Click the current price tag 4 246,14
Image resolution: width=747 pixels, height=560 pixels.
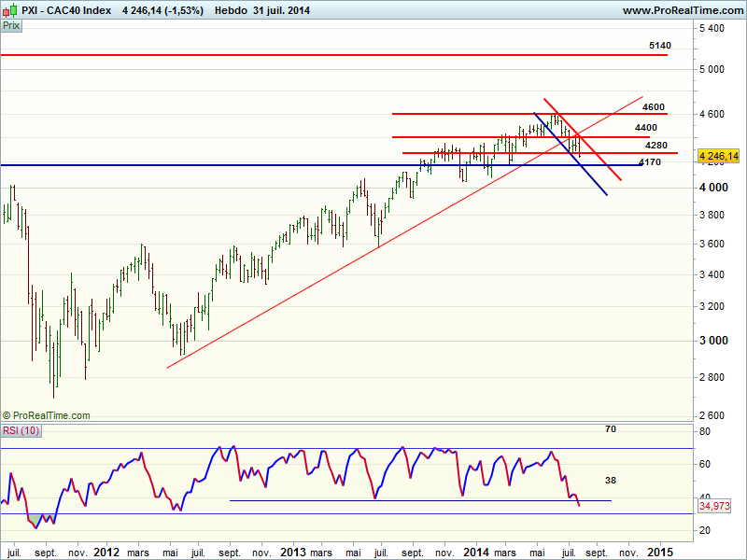pyautogui.click(x=718, y=156)
